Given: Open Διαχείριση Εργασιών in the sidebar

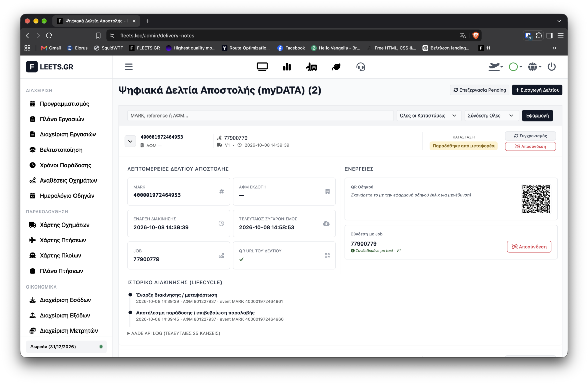Looking at the screenshot, I should pyautogui.click(x=68, y=134).
